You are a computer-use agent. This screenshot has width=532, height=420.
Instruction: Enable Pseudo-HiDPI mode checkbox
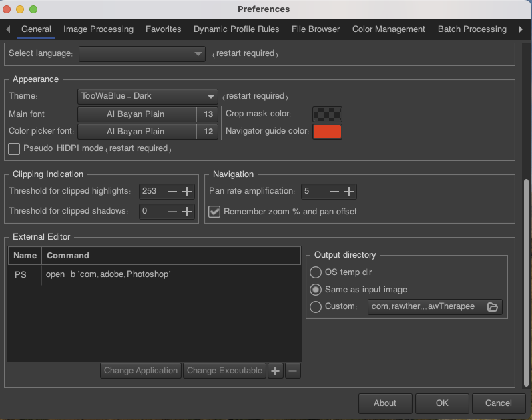[14, 148]
